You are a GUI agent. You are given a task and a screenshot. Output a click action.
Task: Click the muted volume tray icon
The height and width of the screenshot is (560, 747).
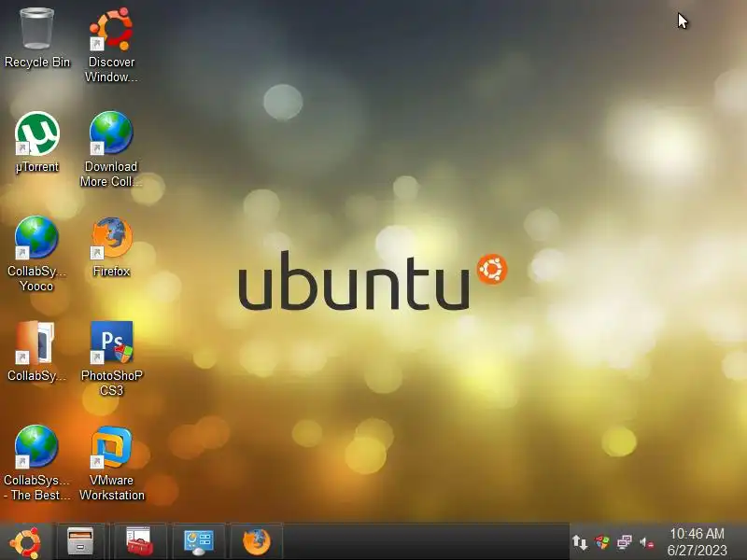click(646, 542)
